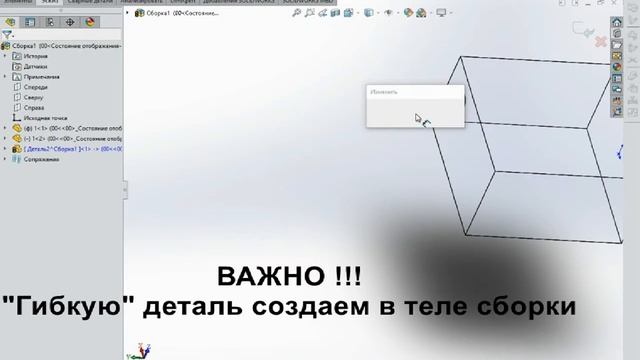Expand the (ф) 1<1> component node
This screenshot has width=640, height=360.
[x=5, y=128]
